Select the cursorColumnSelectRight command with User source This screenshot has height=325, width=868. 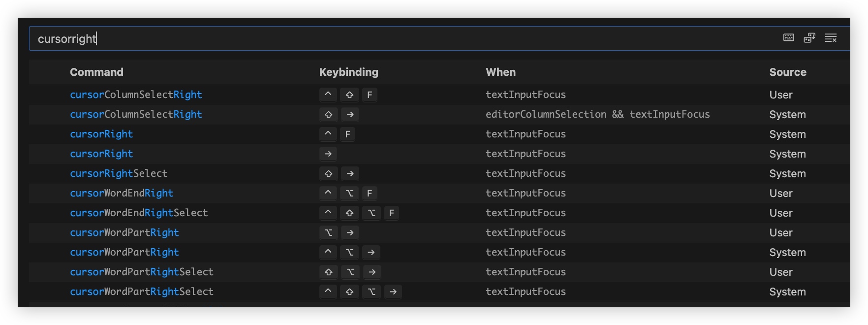136,95
